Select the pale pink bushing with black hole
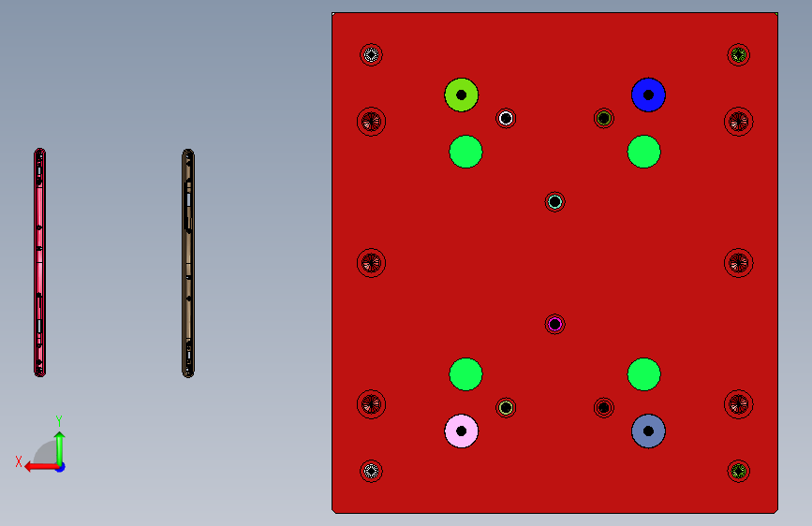 (462, 431)
